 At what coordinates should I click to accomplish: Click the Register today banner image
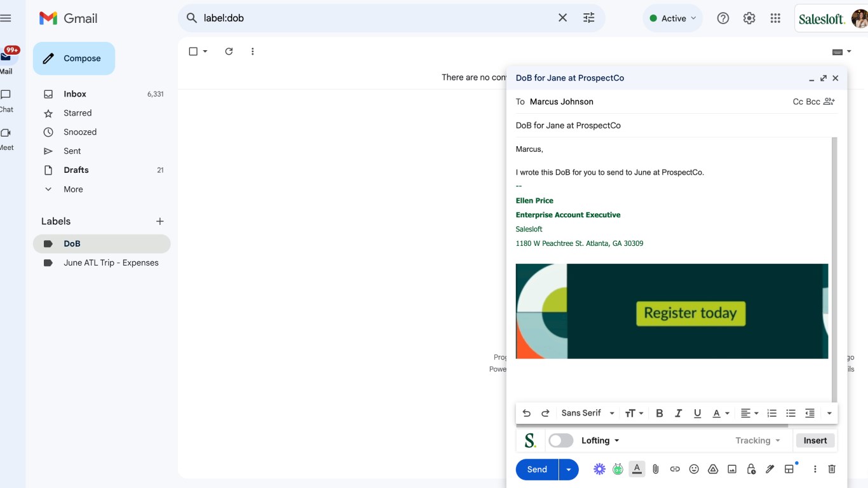[x=672, y=311]
